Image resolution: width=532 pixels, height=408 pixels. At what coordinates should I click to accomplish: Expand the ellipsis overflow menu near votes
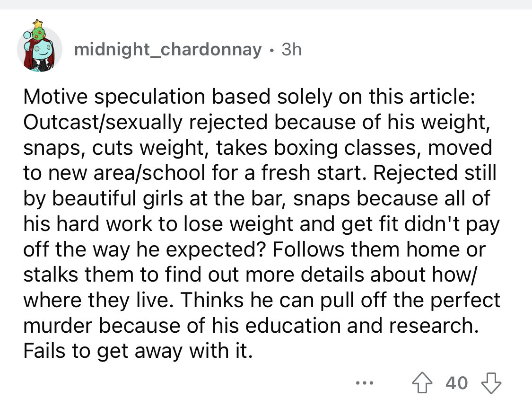click(365, 383)
